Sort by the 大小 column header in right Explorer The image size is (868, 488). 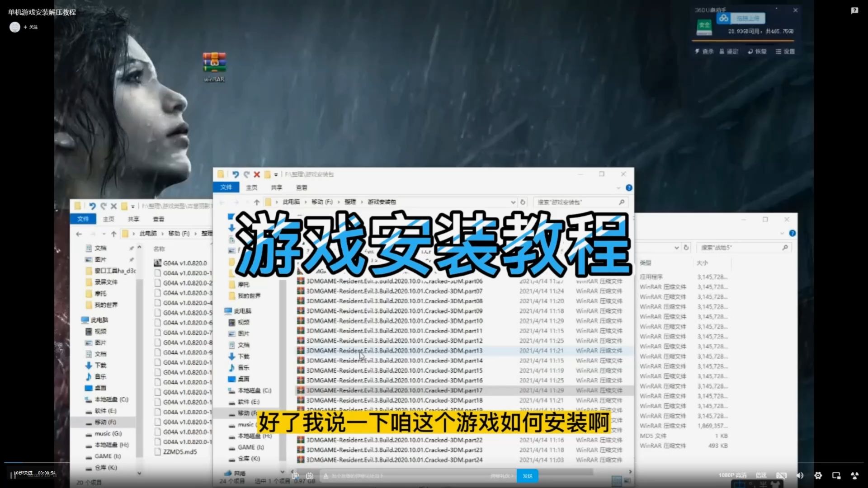(702, 263)
